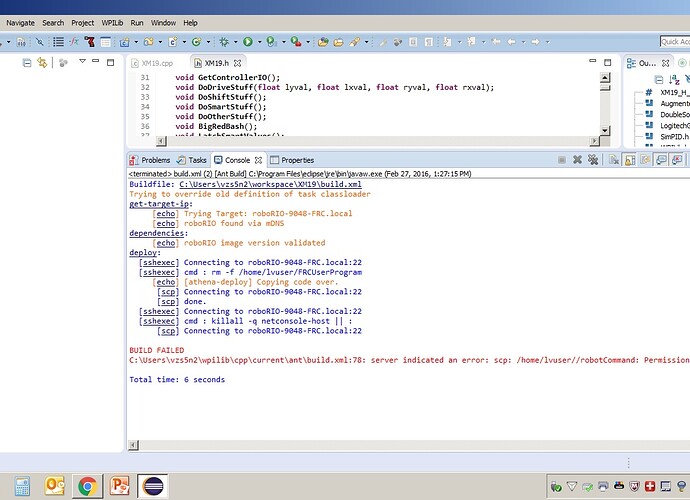Collapse all in the left project panel
This screenshot has height=500, width=690.
[27, 63]
